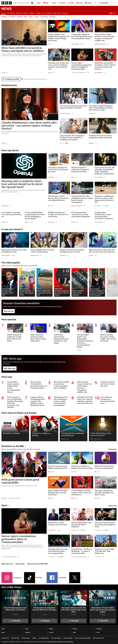Open the More menu in the news navigation
118x644 pixels.
(113, 13)
